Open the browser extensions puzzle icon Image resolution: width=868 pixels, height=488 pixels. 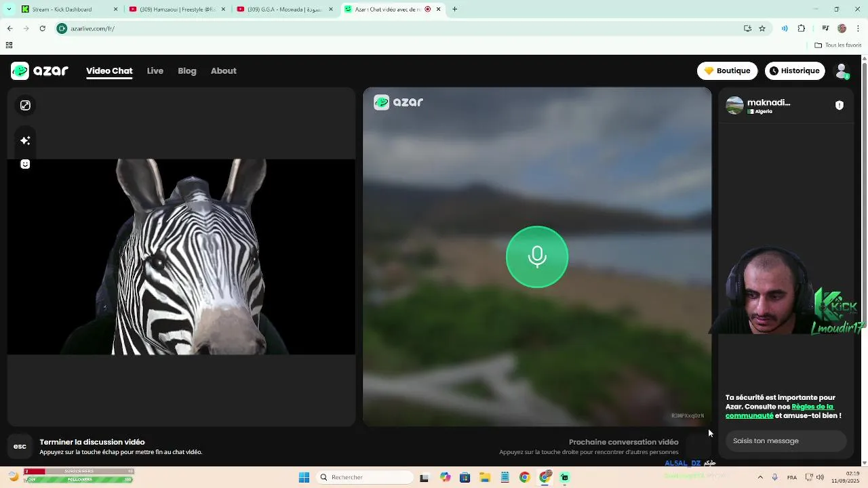[x=802, y=28]
